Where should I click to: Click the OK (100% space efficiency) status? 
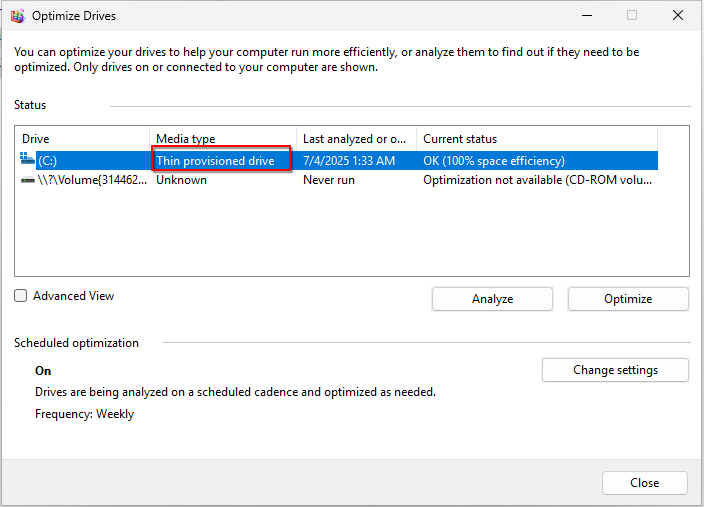coord(494,161)
